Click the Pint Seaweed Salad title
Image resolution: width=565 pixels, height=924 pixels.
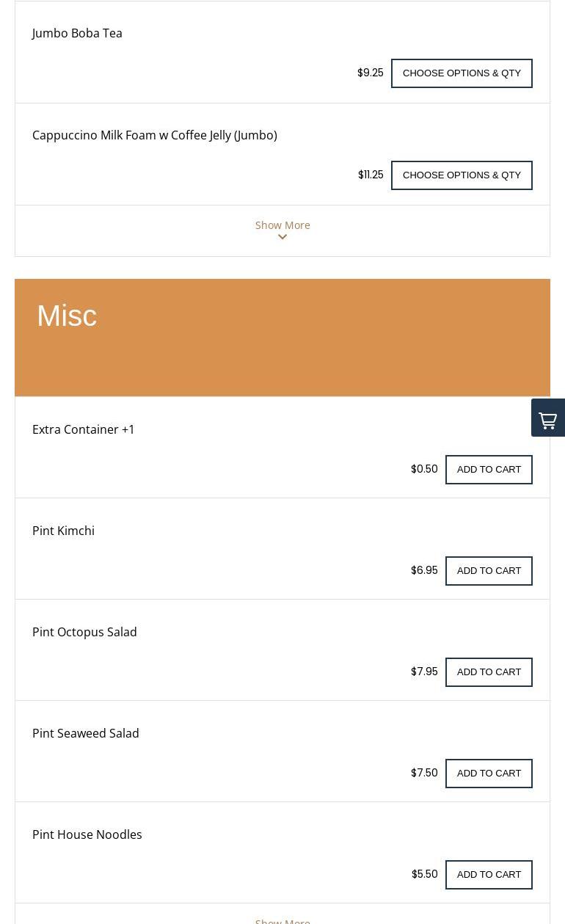(86, 733)
